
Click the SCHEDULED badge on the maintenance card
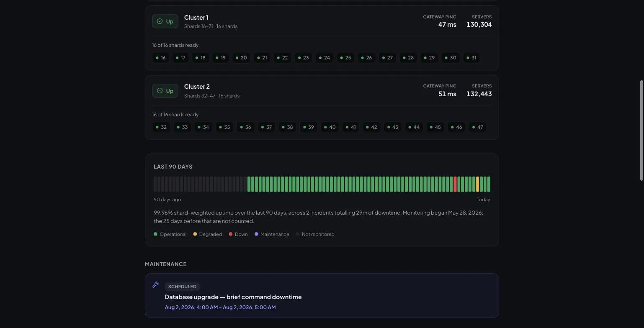(182, 287)
